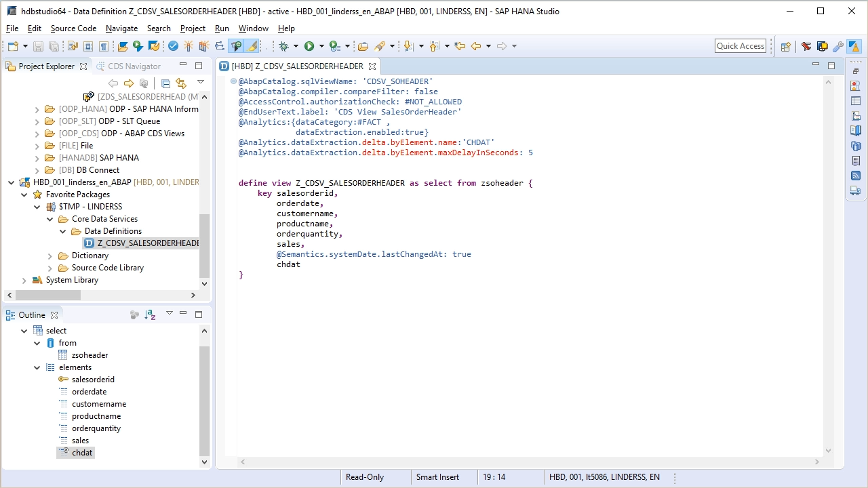The image size is (868, 488).
Task: Expand the Dictionary folder
Action: click(50, 256)
